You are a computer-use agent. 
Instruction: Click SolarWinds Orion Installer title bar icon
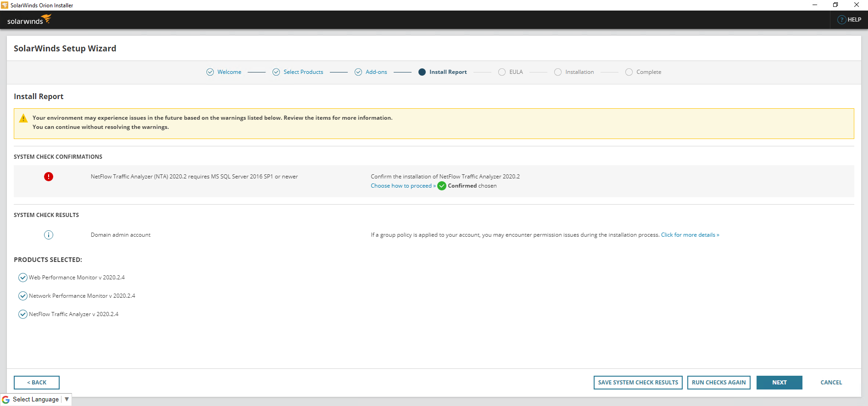click(5, 5)
